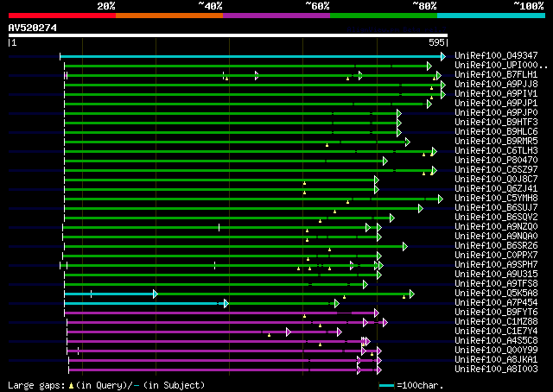Select the UniRef100_A9NZQ0 label
Viewport: 553px width, 392px height.
pos(496,227)
